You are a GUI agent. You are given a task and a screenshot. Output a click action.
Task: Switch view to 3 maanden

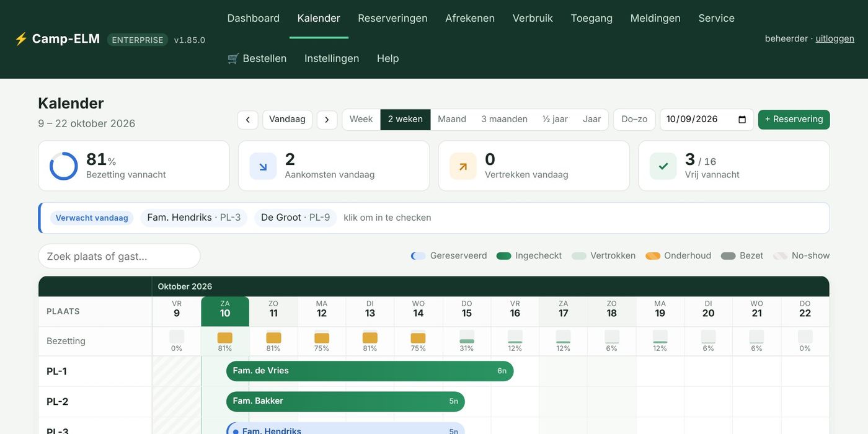tap(504, 119)
